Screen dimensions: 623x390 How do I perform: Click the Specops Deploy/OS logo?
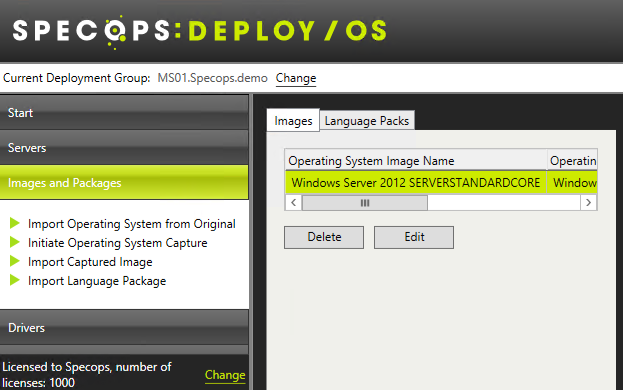[x=199, y=31]
